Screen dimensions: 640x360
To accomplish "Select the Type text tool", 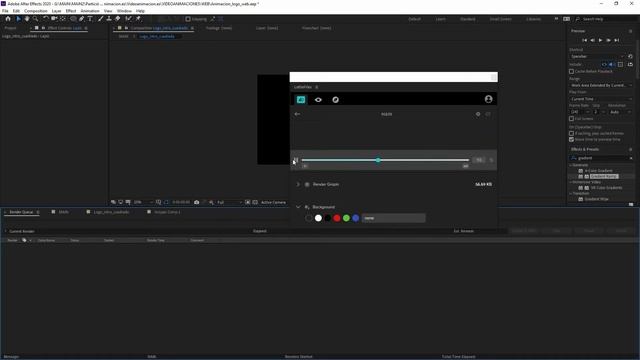I will [90, 19].
